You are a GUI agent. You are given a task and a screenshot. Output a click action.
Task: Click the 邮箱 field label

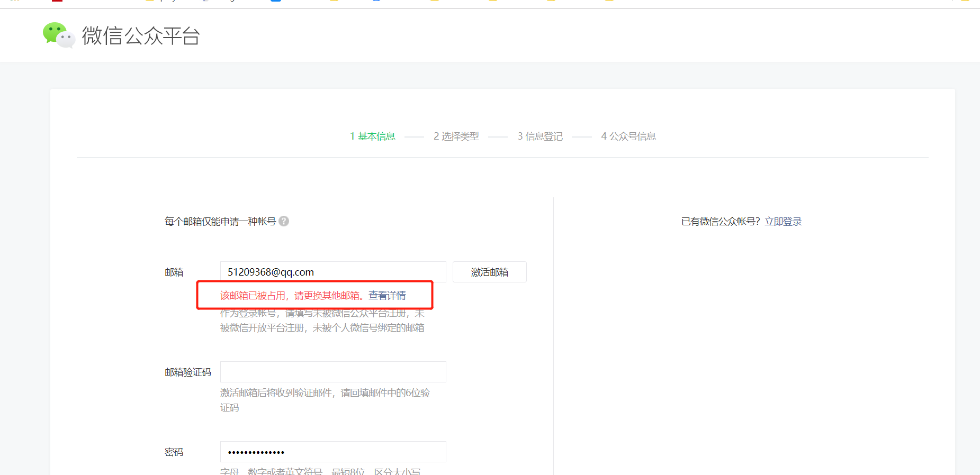[x=174, y=272]
